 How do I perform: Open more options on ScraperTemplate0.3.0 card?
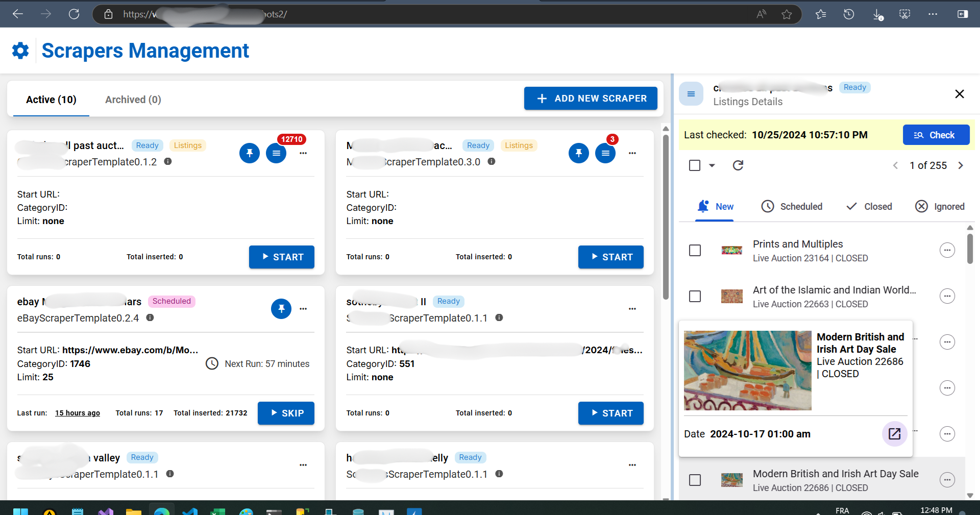632,153
